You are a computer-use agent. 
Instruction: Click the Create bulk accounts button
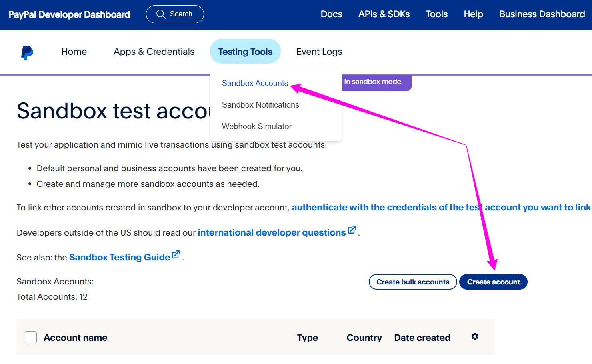click(x=412, y=282)
